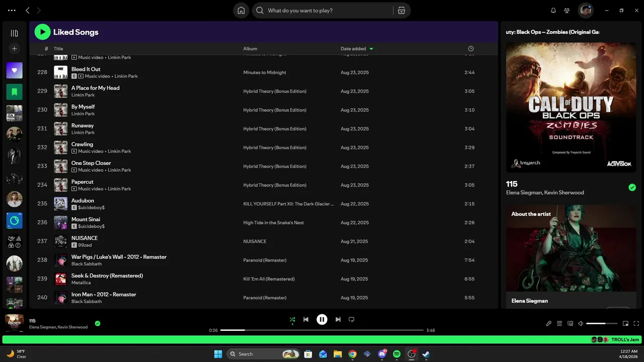
Task: Open Google Chrome from the taskbar
Action: pyautogui.click(x=353, y=354)
